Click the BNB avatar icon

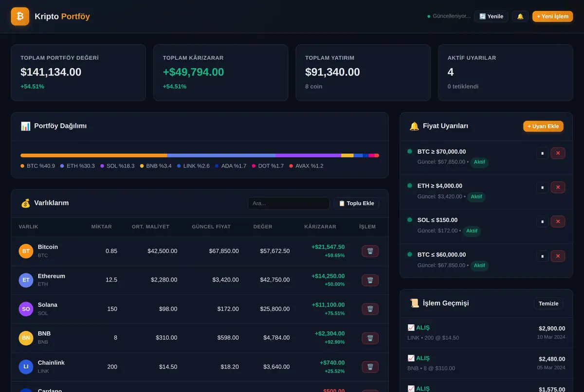[26, 338]
